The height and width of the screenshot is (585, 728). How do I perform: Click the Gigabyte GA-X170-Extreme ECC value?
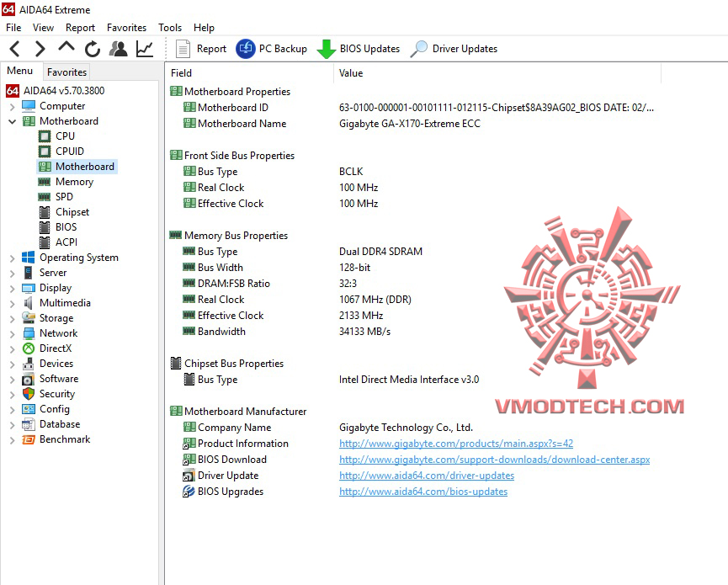click(410, 124)
